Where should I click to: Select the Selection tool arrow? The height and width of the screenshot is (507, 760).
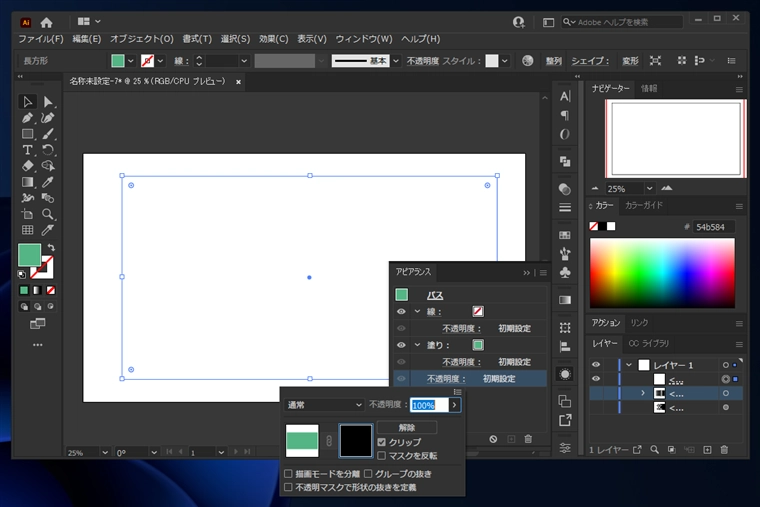click(x=27, y=102)
